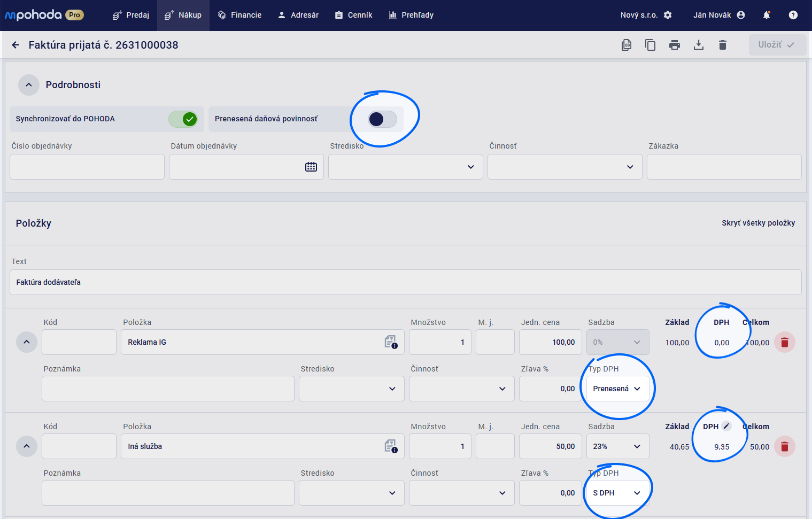Open the Financie menu
The height and width of the screenshot is (519, 812).
(x=239, y=15)
